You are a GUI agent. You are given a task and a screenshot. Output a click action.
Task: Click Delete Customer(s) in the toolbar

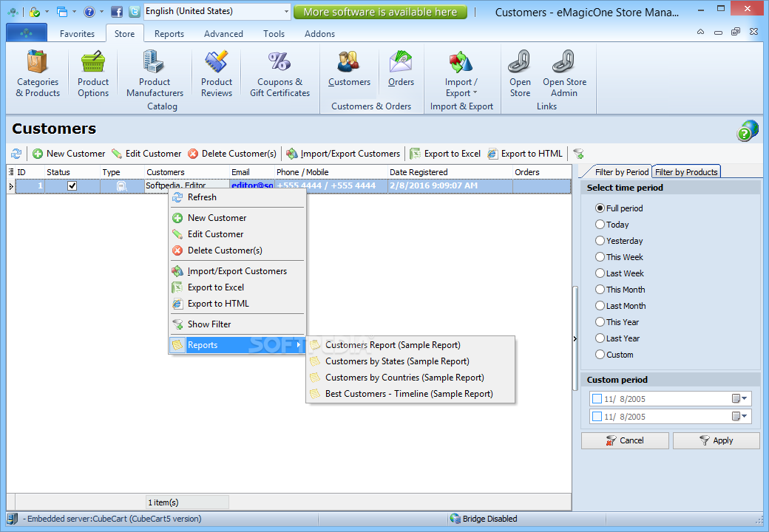point(232,154)
